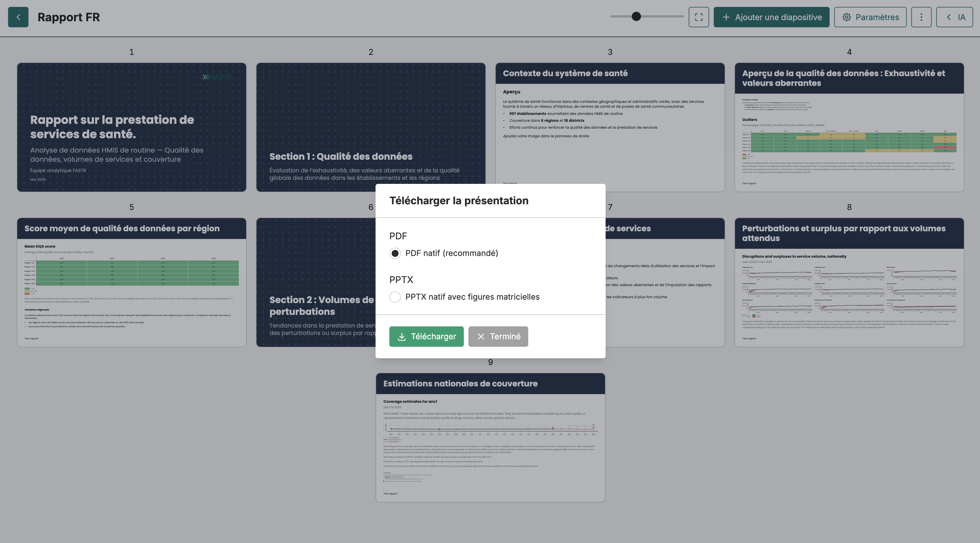Click the PDF section label in dialog
The height and width of the screenshot is (543, 980).
point(398,236)
